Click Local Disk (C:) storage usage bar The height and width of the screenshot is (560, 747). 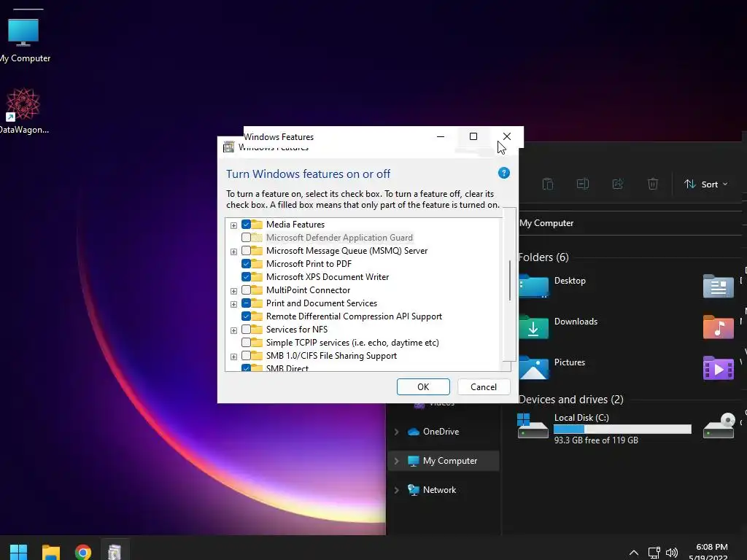[622, 429]
